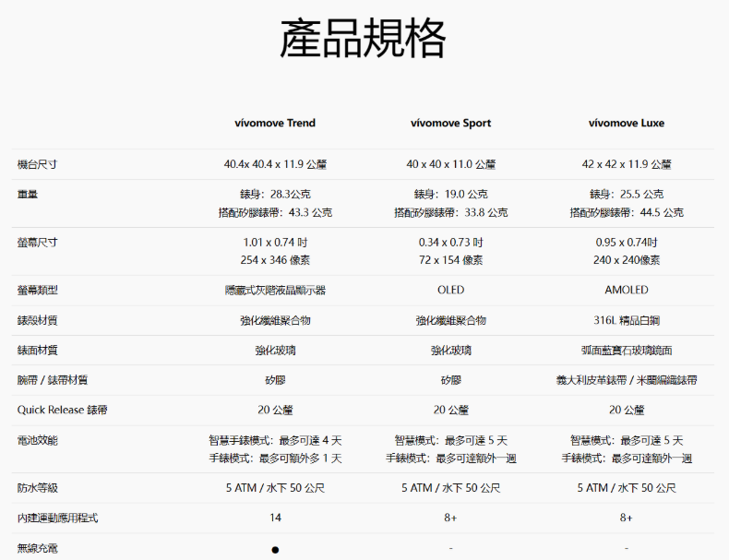Click the 錶面材質 row label

[x=37, y=350]
